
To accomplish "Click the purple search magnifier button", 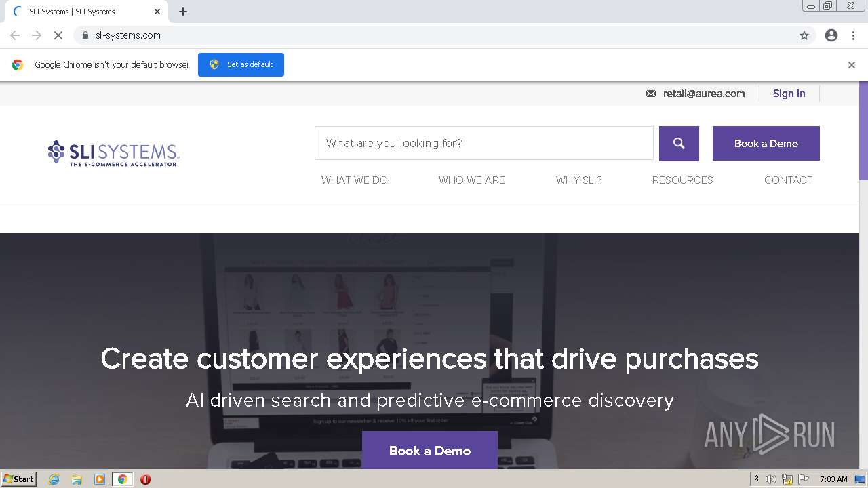I will (x=679, y=143).
